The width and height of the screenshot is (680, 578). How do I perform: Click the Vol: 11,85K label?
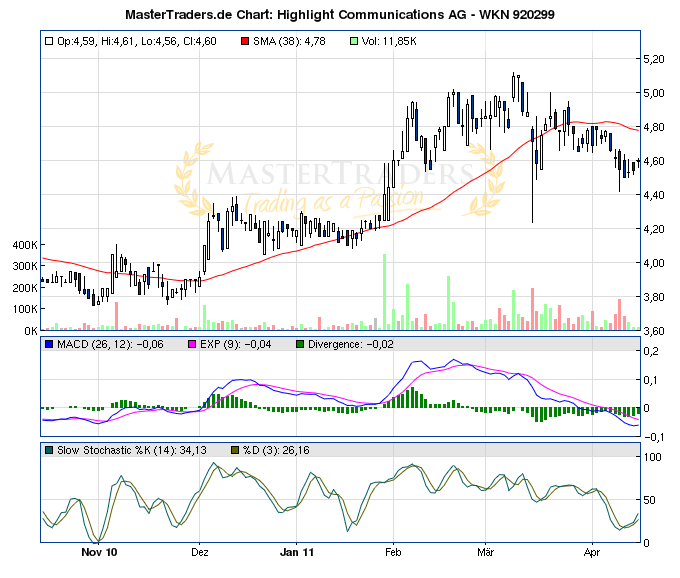[389, 42]
